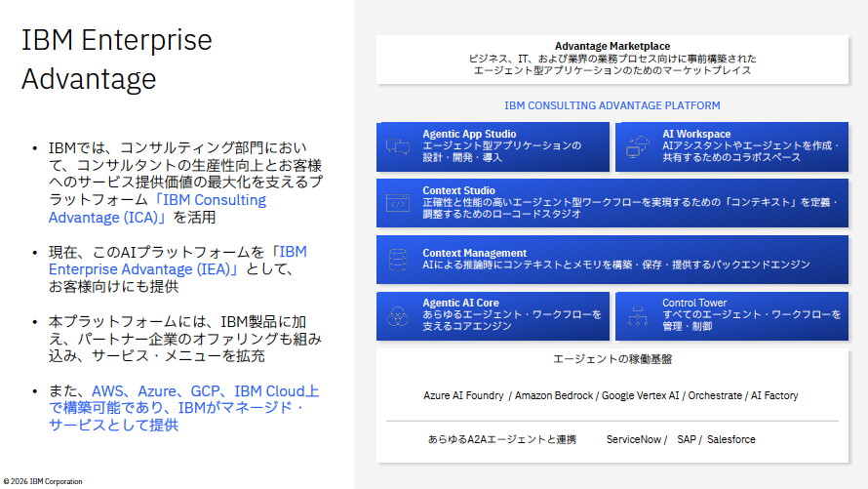Select the Control Tower tile
Image resolution: width=868 pixels, height=489 pixels.
(731, 316)
